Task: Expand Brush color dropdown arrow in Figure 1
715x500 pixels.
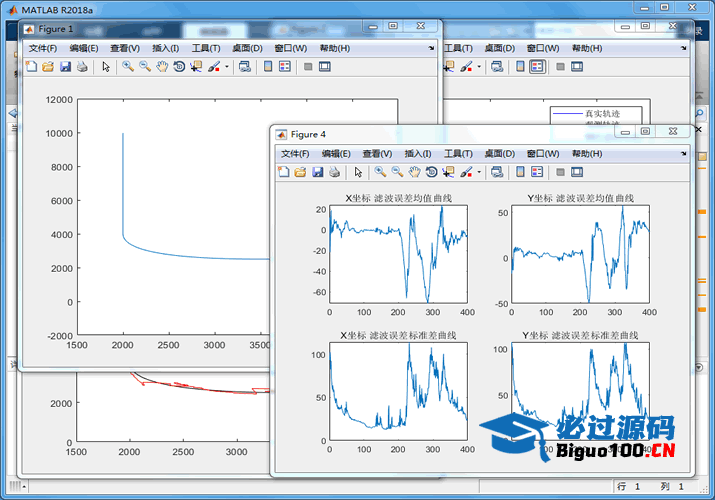Action: [x=227, y=66]
